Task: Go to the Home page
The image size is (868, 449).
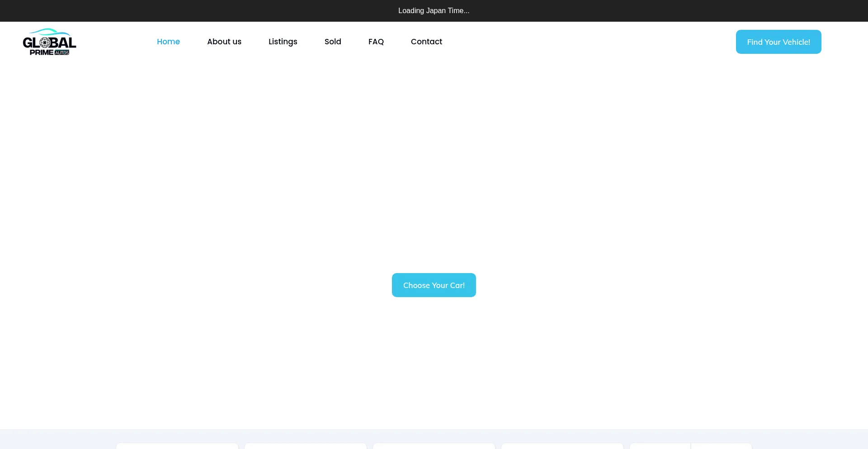Action: coord(168,42)
